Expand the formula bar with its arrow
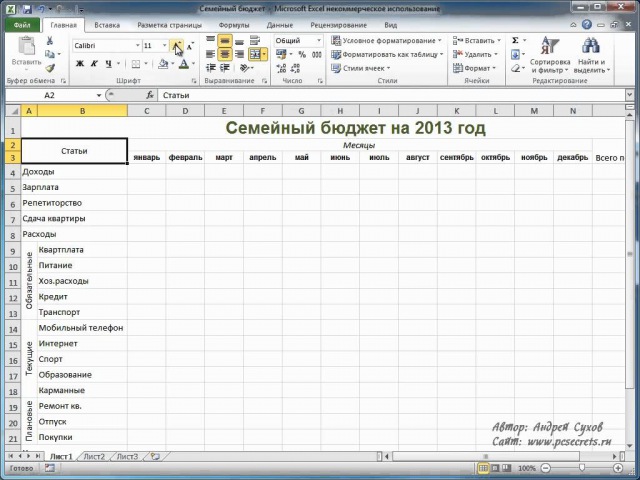 pyautogui.click(x=629, y=95)
